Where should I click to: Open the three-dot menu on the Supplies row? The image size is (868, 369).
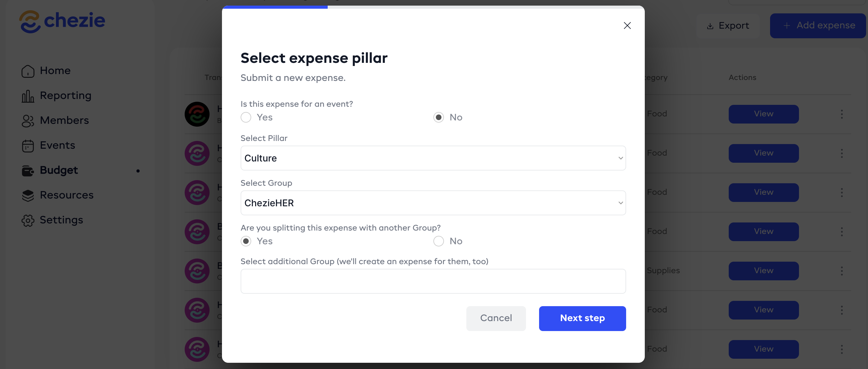[x=841, y=271]
